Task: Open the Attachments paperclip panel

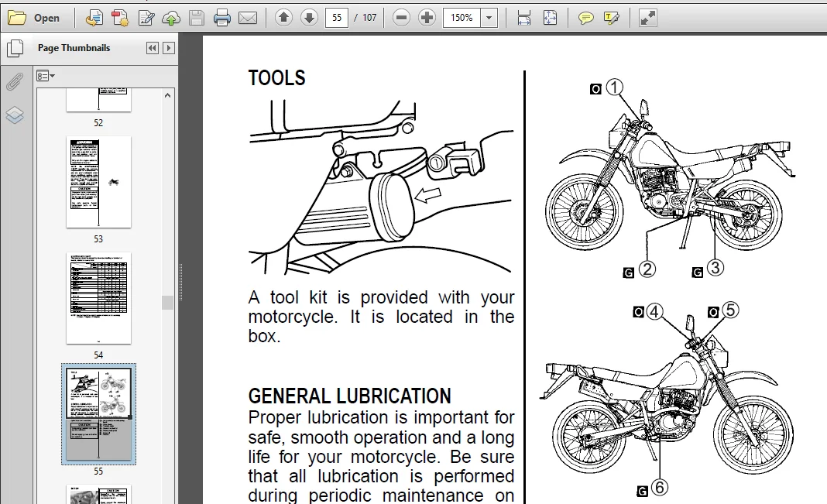Action: pyautogui.click(x=15, y=82)
